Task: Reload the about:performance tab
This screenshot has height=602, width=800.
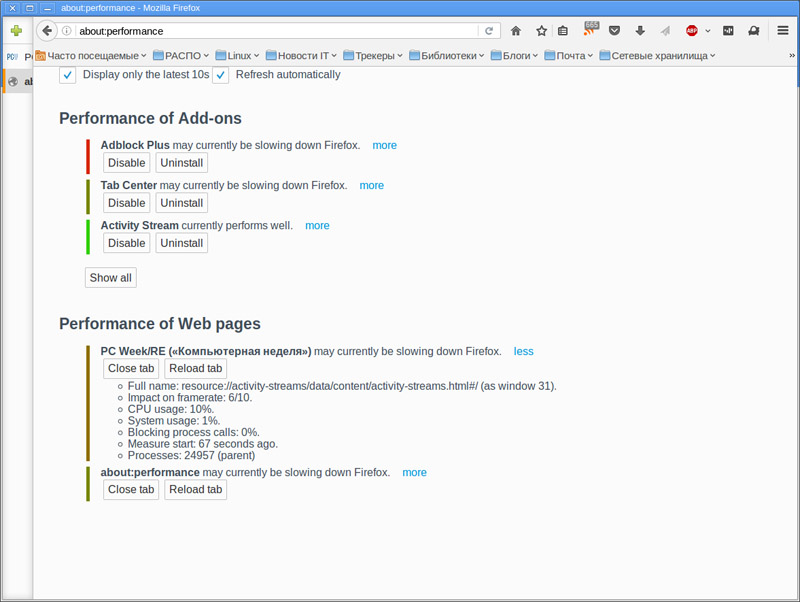Action: 195,490
